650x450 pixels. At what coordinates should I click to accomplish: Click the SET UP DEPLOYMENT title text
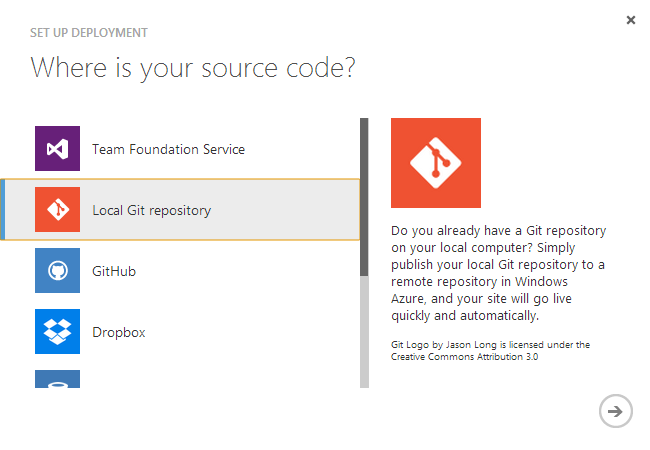pos(89,33)
